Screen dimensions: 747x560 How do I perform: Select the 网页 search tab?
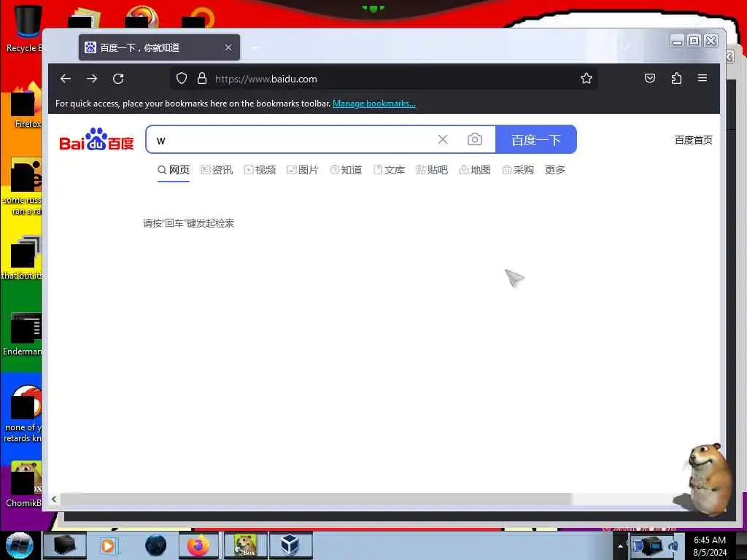(174, 170)
